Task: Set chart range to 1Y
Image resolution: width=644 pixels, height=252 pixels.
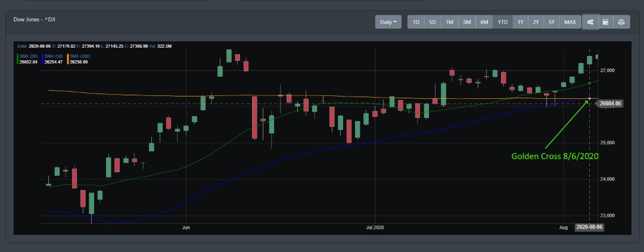Action: pos(520,22)
